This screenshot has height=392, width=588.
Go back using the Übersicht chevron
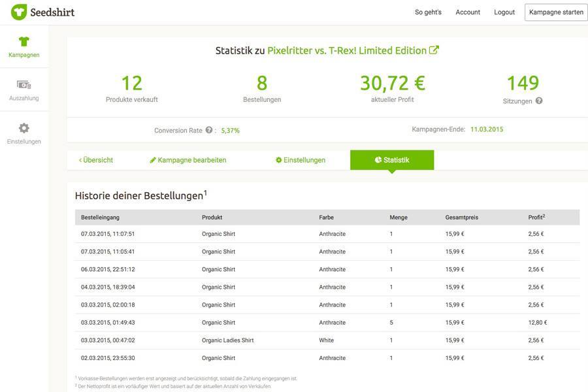point(80,160)
